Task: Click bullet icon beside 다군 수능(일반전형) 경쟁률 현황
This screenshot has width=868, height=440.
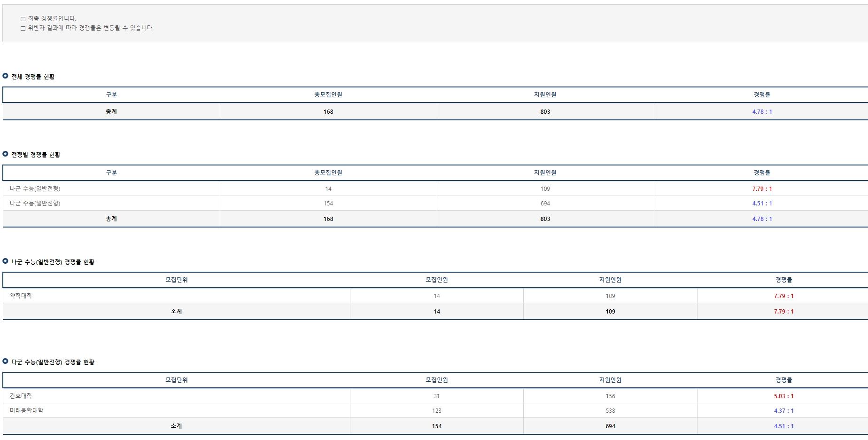Action: click(6, 361)
